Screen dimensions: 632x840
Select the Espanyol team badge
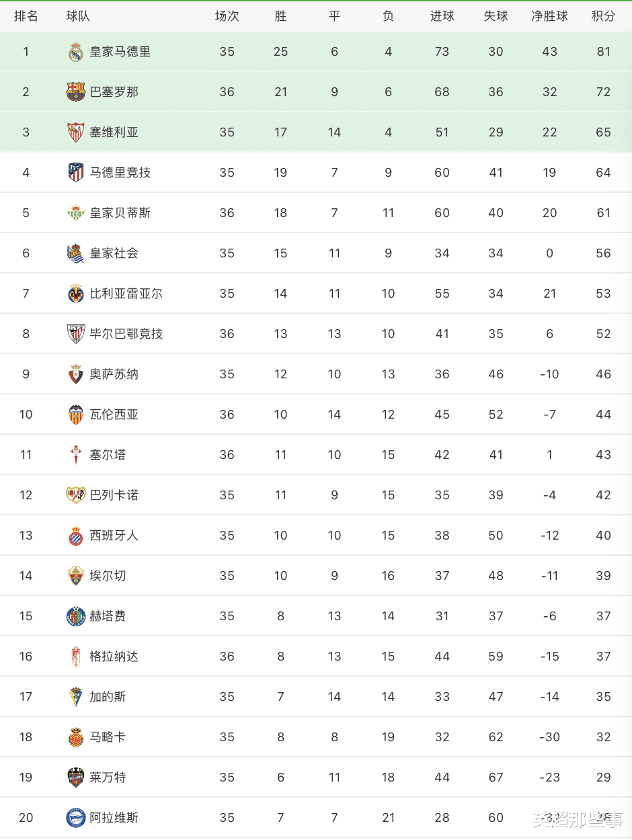click(76, 536)
